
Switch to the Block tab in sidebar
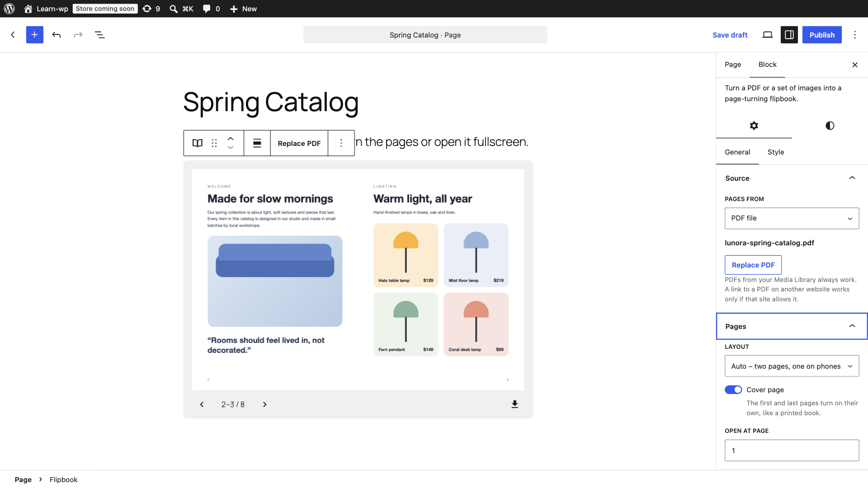coord(767,65)
